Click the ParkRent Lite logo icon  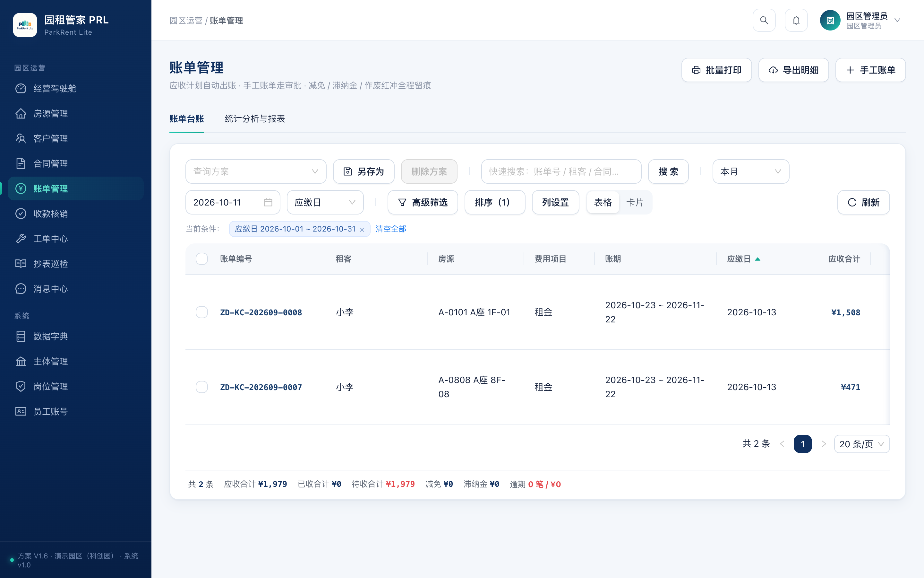(x=25, y=25)
